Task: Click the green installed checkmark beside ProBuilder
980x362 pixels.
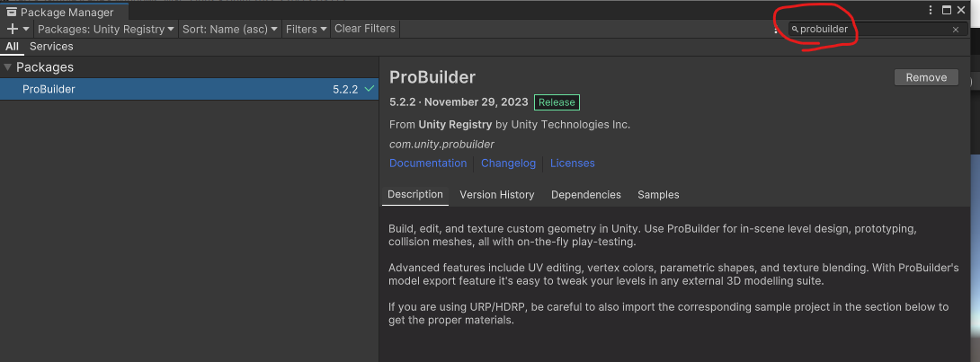Action: [x=370, y=89]
